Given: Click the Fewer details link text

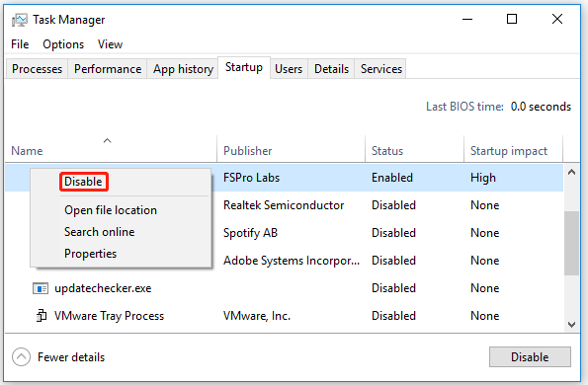Looking at the screenshot, I should pos(71,357).
